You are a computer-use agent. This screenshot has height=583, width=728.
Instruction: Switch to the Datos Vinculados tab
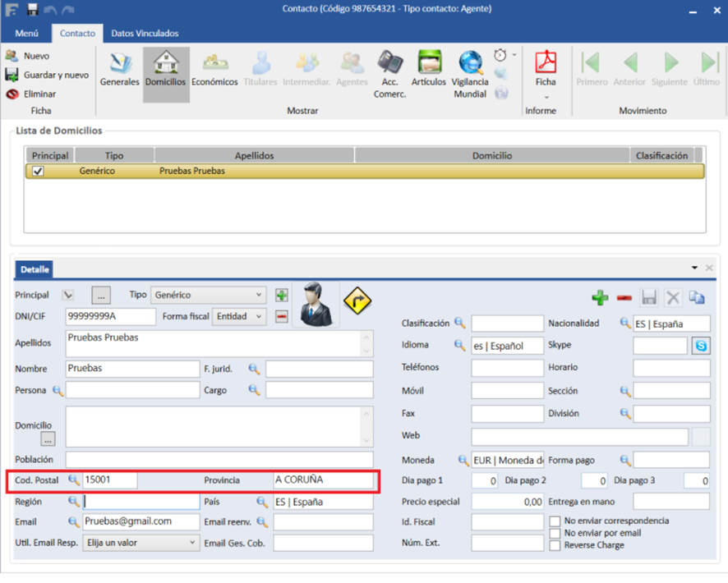[x=145, y=34]
